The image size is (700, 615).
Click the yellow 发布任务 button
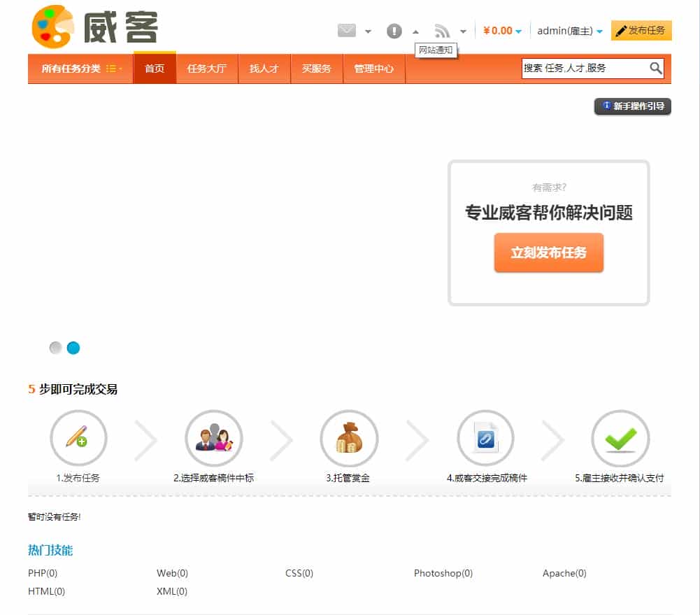(641, 30)
